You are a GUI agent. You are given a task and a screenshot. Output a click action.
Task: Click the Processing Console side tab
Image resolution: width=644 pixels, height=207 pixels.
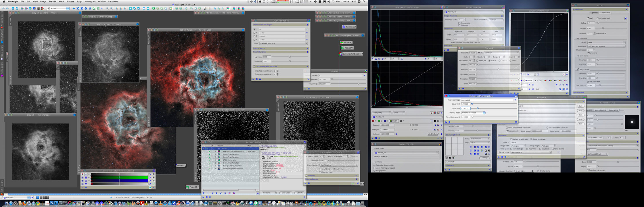click(2, 19)
